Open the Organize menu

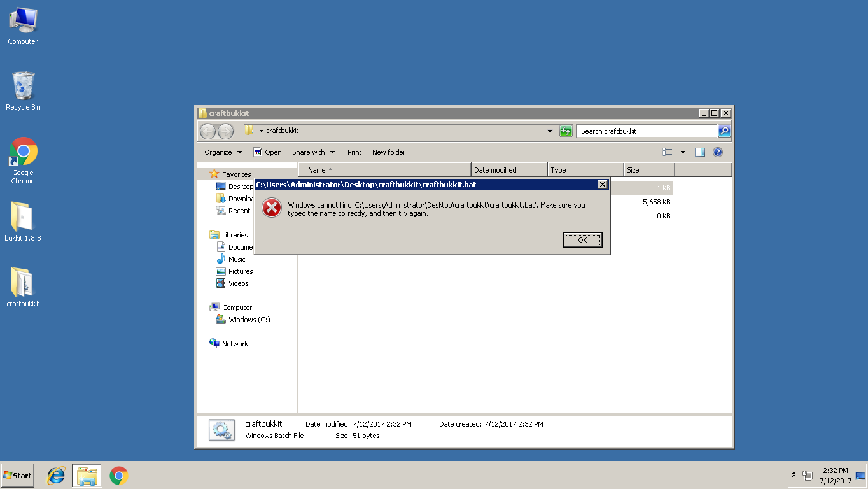pos(223,152)
